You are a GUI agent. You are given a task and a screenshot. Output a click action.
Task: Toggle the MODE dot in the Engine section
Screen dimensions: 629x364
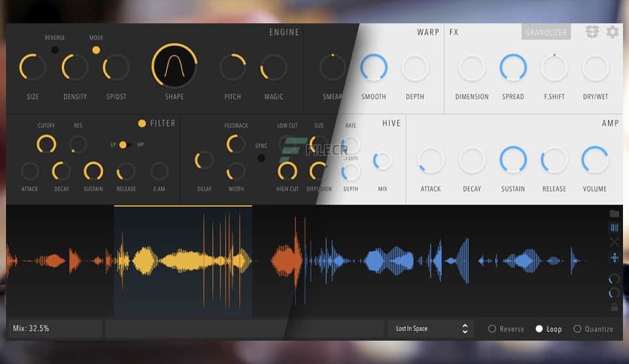[96, 50]
